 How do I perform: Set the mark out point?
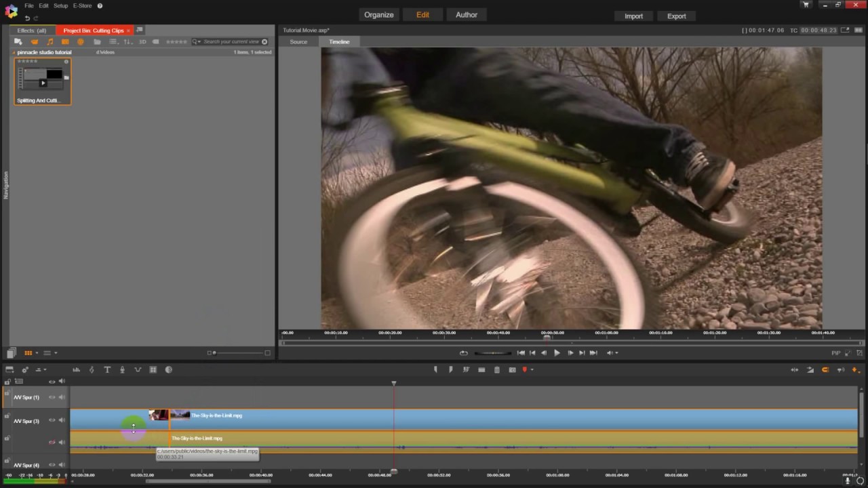click(x=450, y=369)
